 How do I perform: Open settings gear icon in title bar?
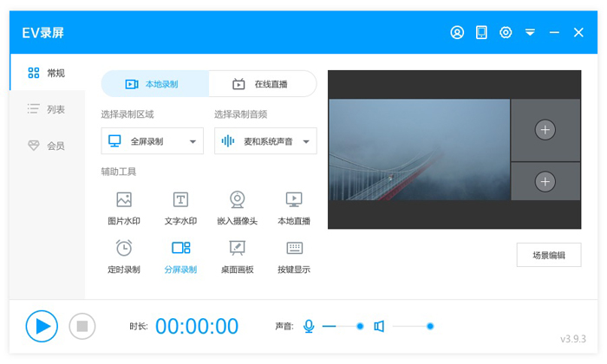point(506,32)
